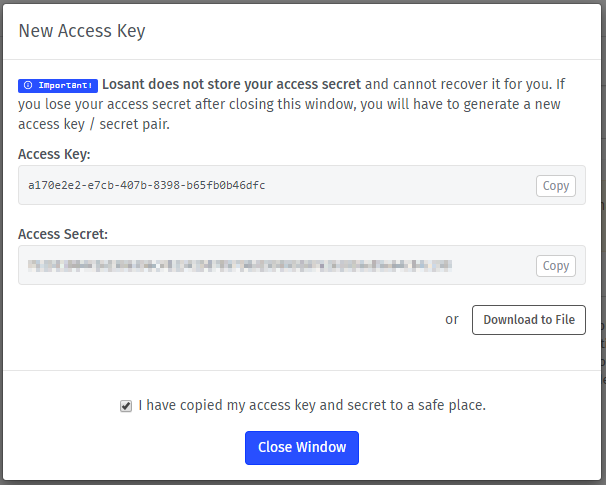Click the blue Important badge
This screenshot has width=606, height=485.
58,85
